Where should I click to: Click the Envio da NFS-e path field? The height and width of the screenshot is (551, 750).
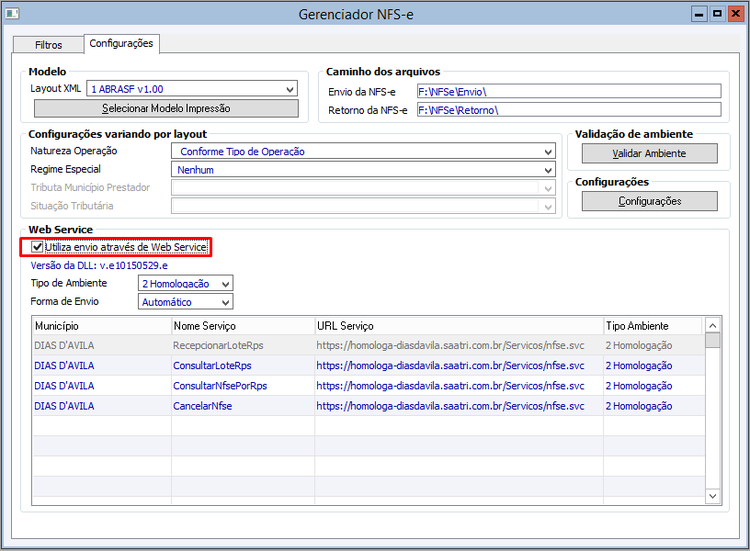click(568, 91)
